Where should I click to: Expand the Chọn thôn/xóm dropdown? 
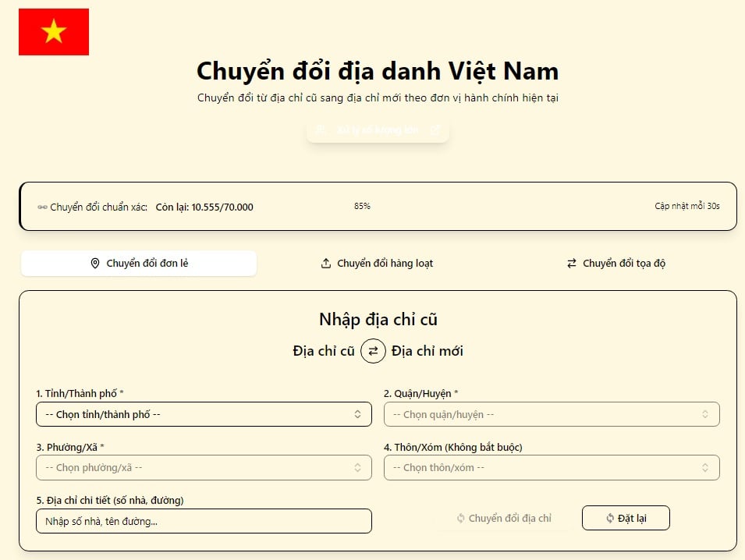click(552, 467)
